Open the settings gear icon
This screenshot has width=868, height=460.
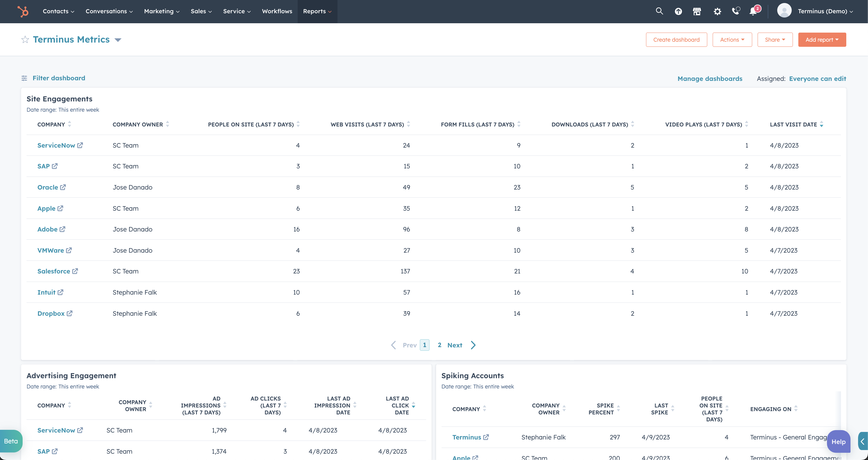click(x=717, y=11)
